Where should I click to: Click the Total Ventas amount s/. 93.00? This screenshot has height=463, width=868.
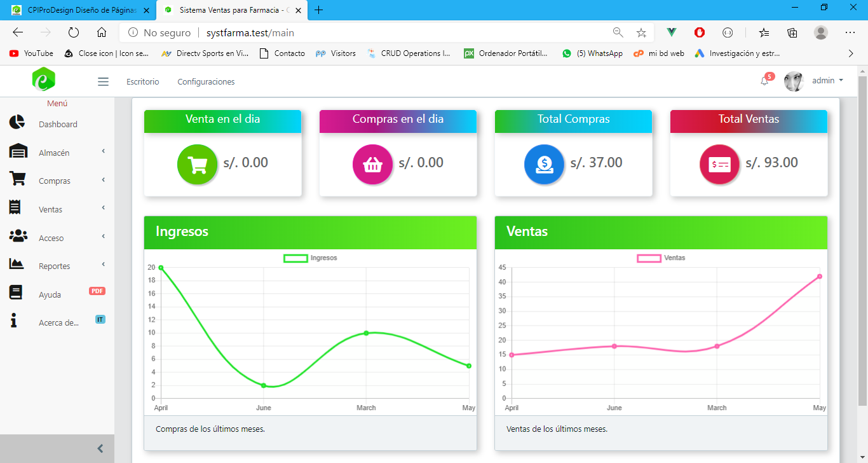click(771, 163)
